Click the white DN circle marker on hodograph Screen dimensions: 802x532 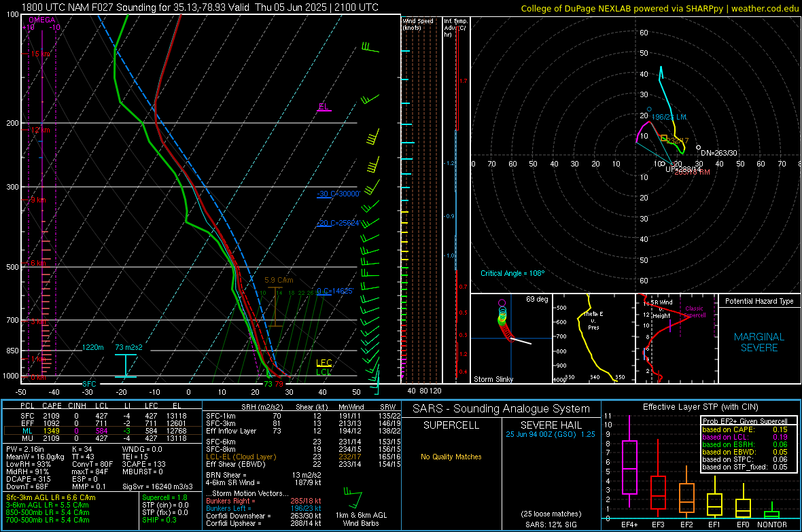698,148
